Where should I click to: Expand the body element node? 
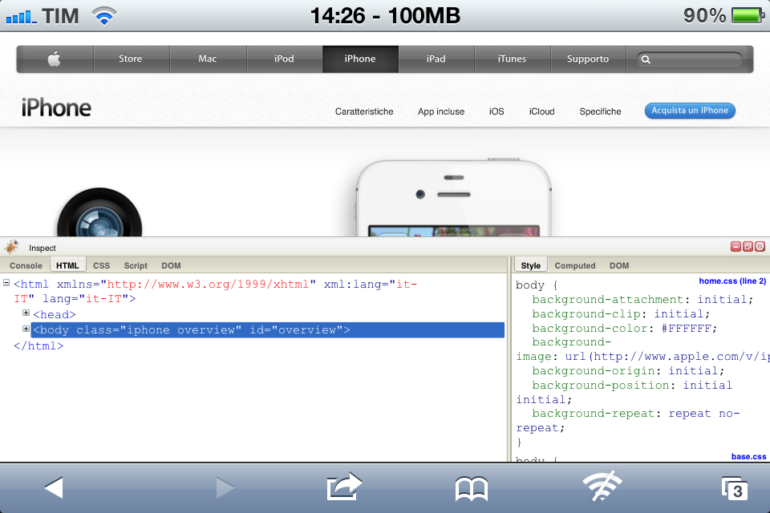[26, 328]
